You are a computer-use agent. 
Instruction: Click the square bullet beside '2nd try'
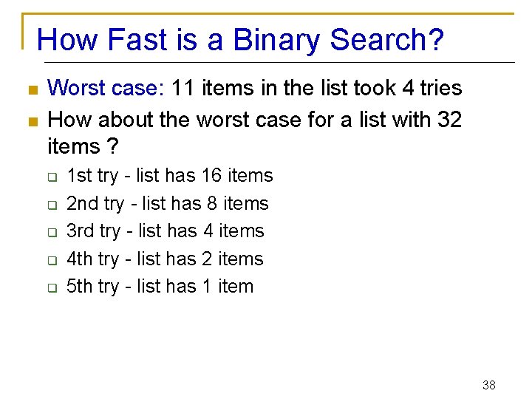pyautogui.click(x=52, y=205)
